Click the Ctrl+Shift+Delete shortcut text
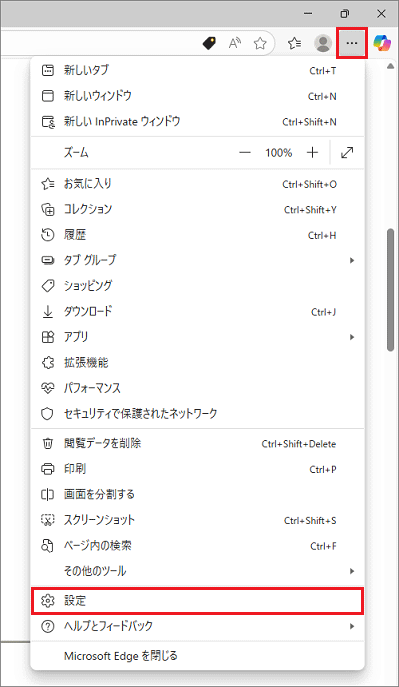 coord(299,444)
